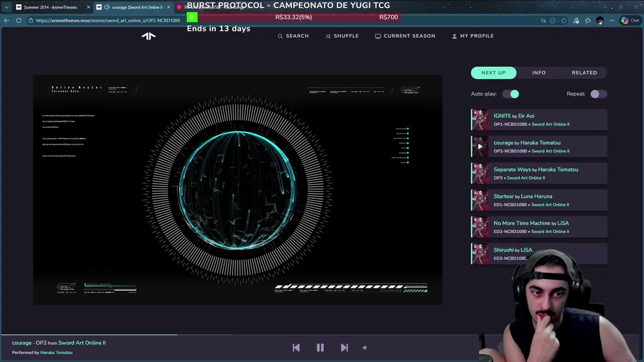644x362 pixels.
Task: Close the courage Sword Art Online tab
Action: point(169,7)
